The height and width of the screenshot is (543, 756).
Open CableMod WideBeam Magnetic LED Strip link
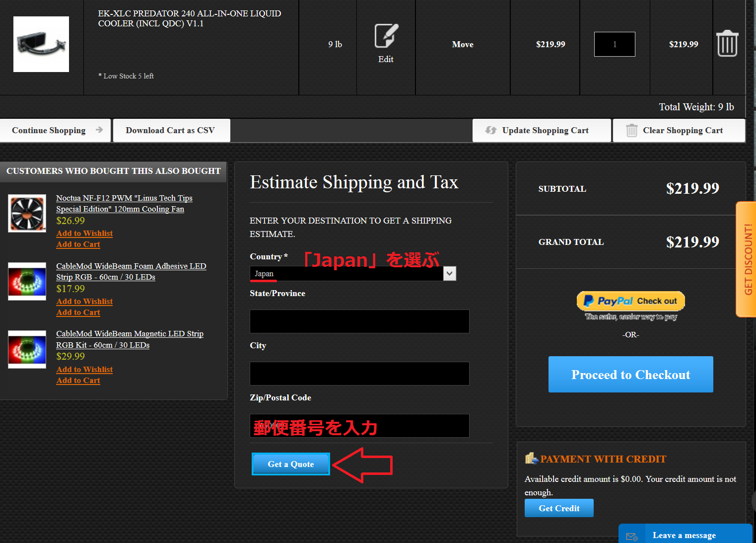[x=130, y=339]
